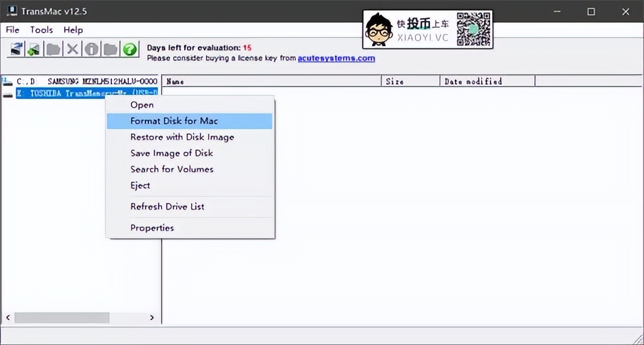Choose Search for Volumes
644x345 pixels.
click(190, 169)
